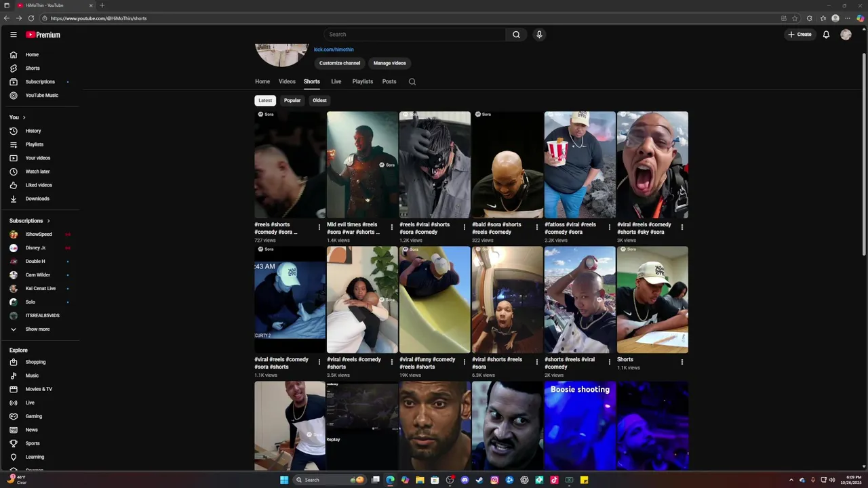
Task: Switch to channel Home tab
Action: [262, 81]
